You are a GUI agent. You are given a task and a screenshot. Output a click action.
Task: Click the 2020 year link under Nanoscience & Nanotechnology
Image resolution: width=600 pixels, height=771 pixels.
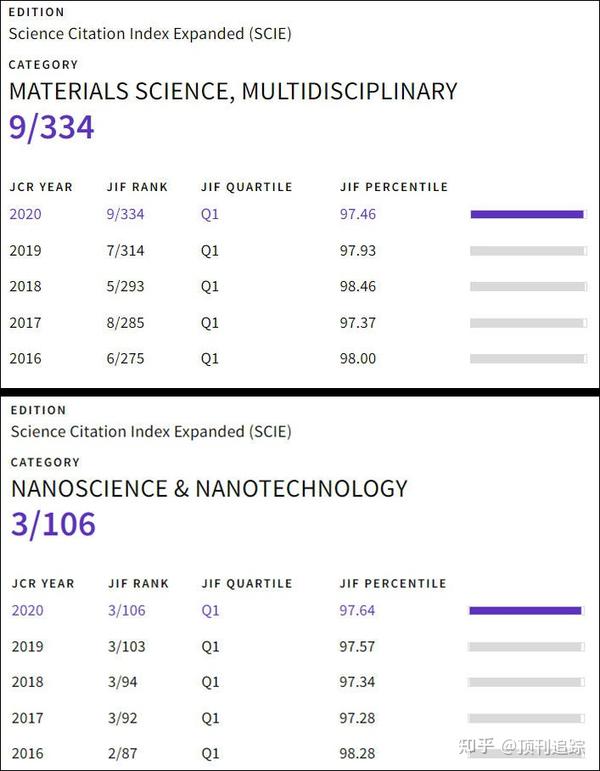(x=28, y=610)
